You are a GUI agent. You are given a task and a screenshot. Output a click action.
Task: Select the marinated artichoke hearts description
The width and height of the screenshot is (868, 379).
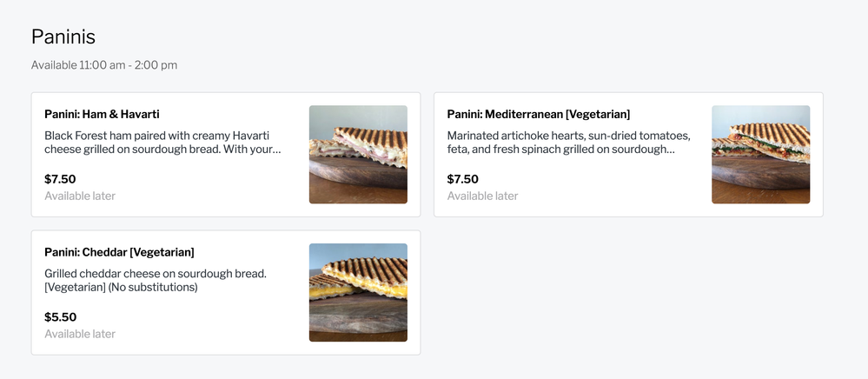568,143
